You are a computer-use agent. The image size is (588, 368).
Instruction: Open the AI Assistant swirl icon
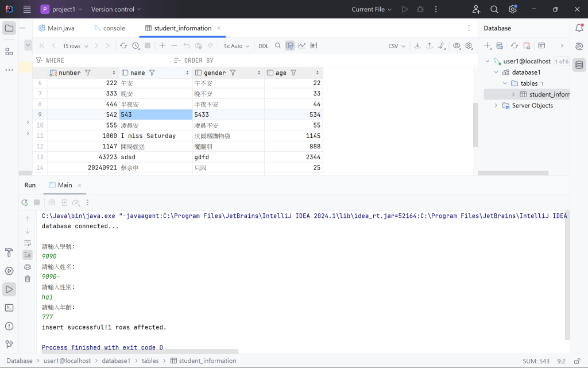(579, 46)
